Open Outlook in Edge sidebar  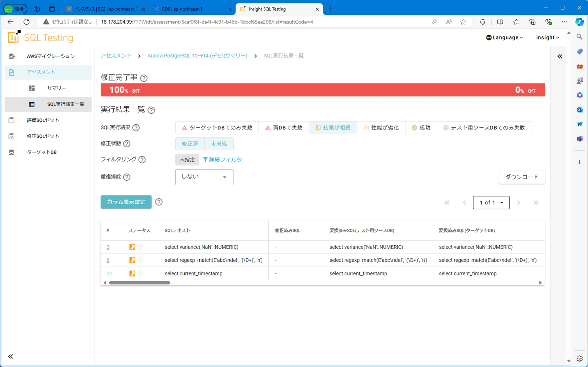[x=580, y=110]
